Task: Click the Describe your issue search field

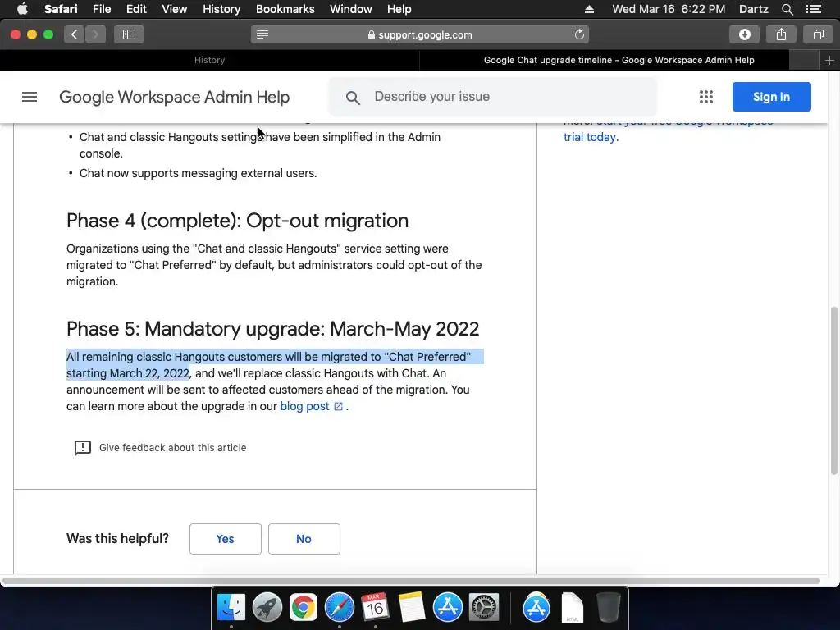Action: [492, 97]
